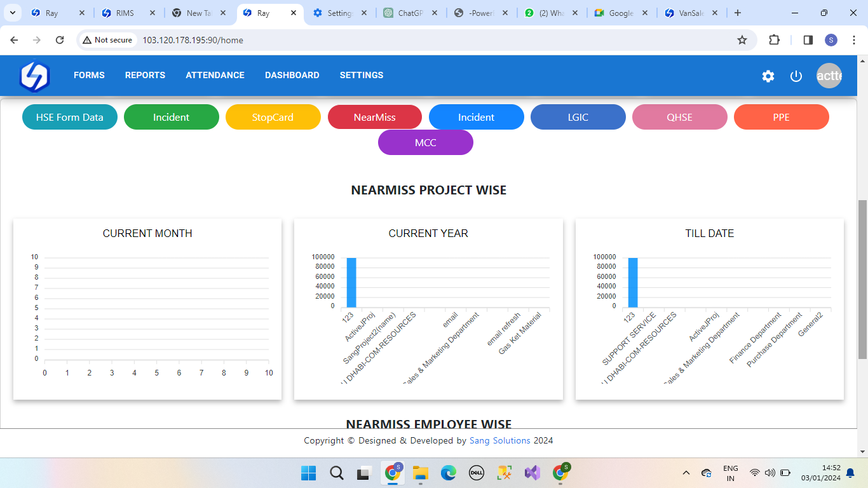The width and height of the screenshot is (868, 488).
Task: Click the power logout icon
Action: pos(796,76)
